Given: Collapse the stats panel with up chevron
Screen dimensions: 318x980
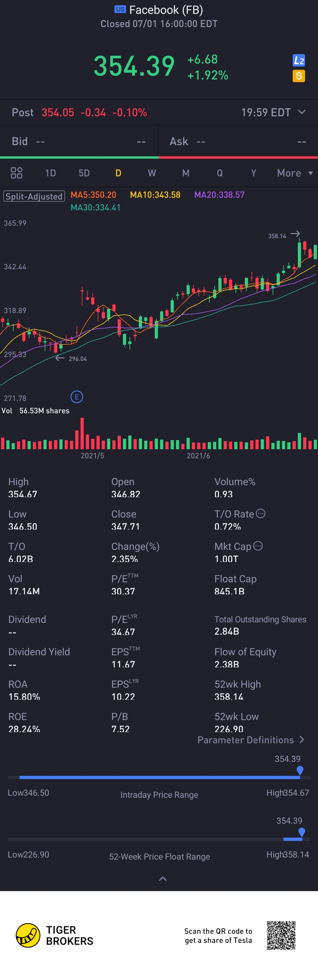Looking at the screenshot, I should point(163,878).
